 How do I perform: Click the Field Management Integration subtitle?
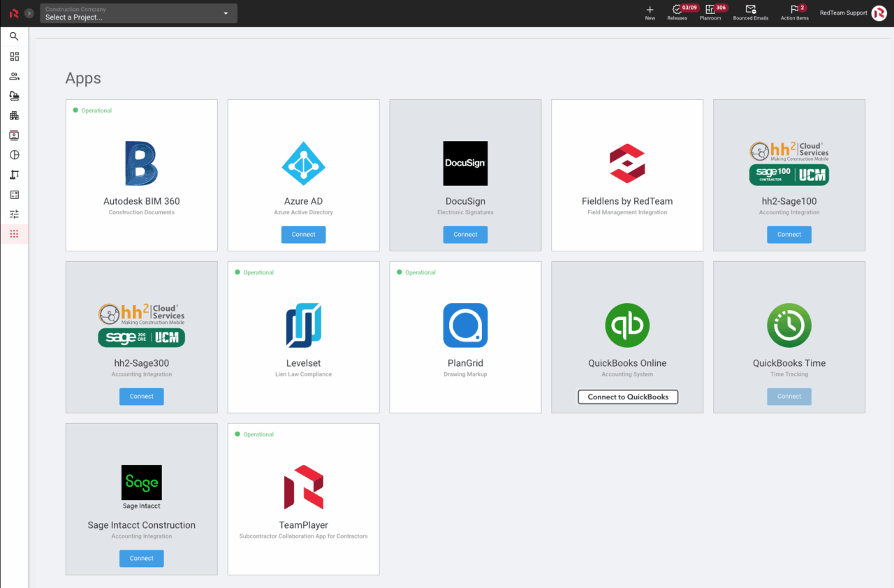pyautogui.click(x=627, y=212)
